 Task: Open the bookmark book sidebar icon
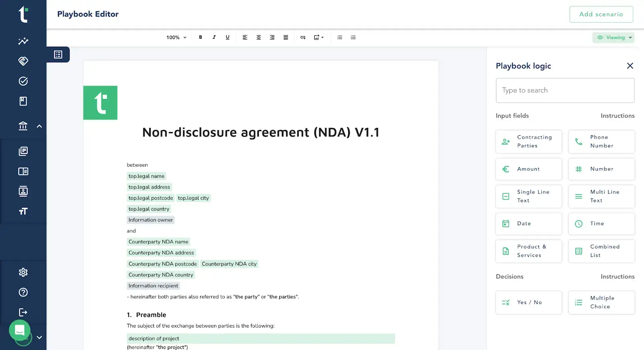pyautogui.click(x=23, y=101)
